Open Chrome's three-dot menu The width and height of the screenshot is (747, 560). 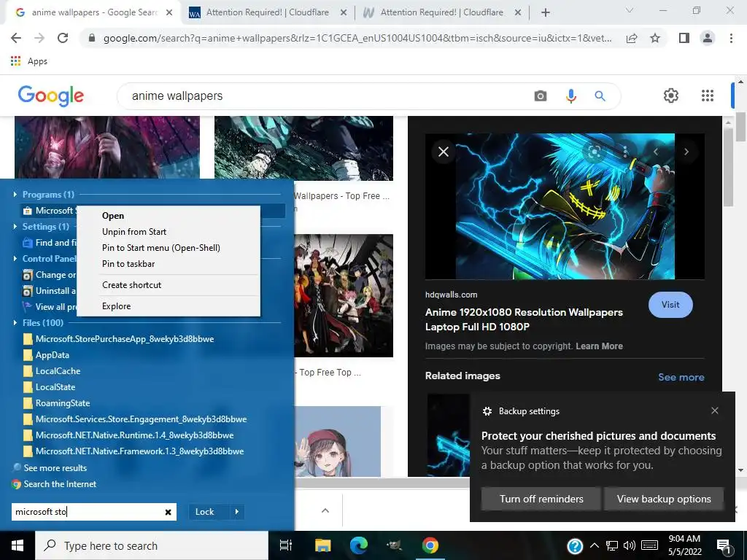point(731,38)
